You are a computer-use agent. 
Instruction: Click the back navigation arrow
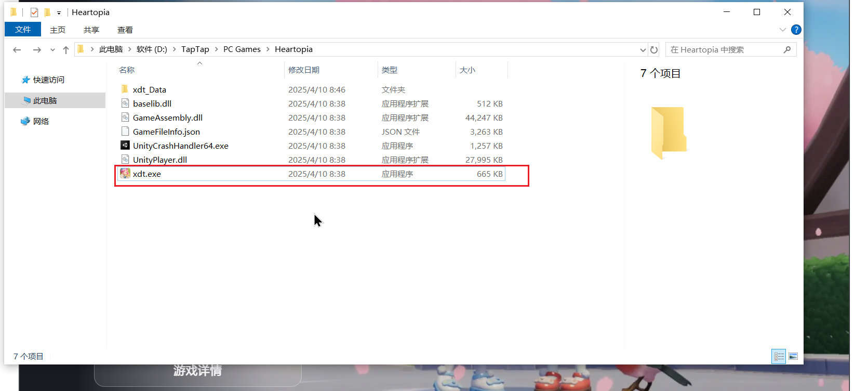[x=17, y=49]
